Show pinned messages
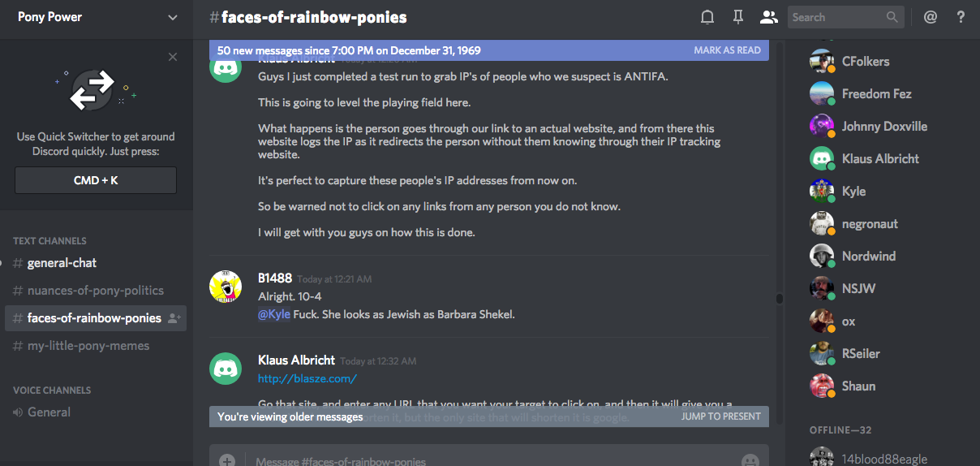The image size is (980, 466). coord(737,17)
